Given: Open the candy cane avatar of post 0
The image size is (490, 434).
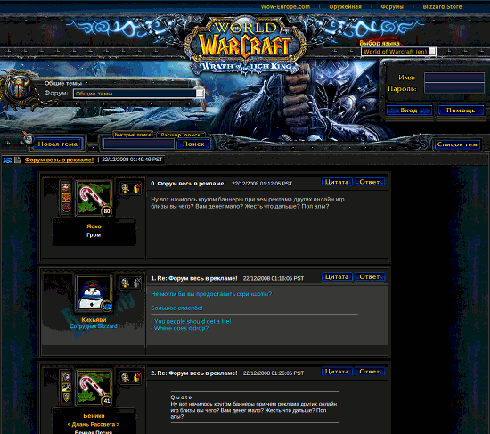Looking at the screenshot, I should 94,198.
